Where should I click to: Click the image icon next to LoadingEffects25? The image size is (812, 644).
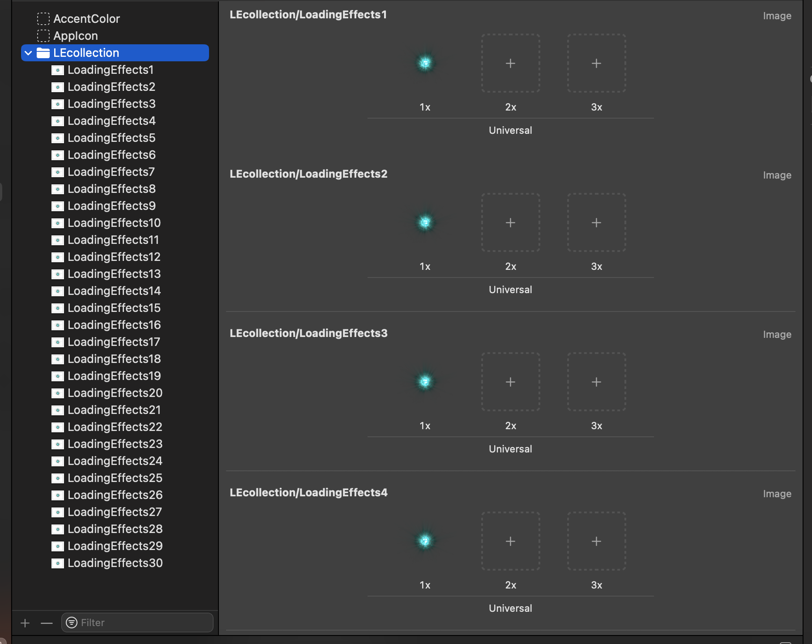(57, 478)
